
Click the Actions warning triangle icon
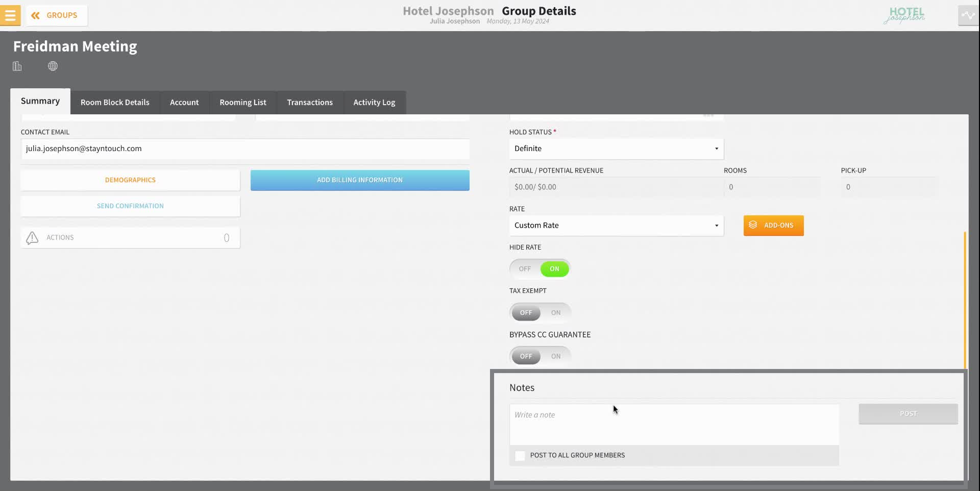tap(32, 238)
